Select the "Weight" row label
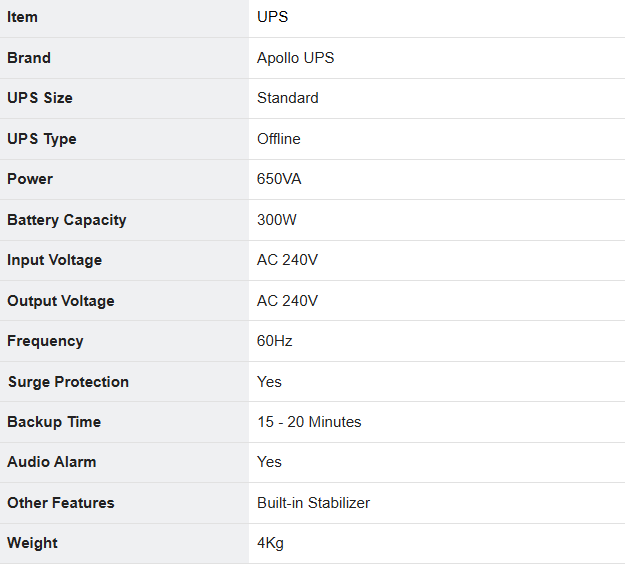This screenshot has height=564, width=625. [x=32, y=543]
